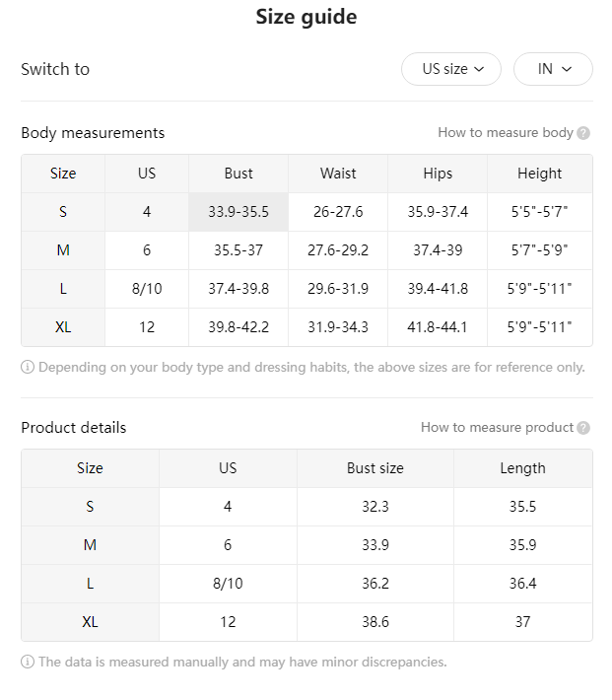Click the info icon before the body type disclaimer
The height and width of the screenshot is (700, 612).
point(28,367)
